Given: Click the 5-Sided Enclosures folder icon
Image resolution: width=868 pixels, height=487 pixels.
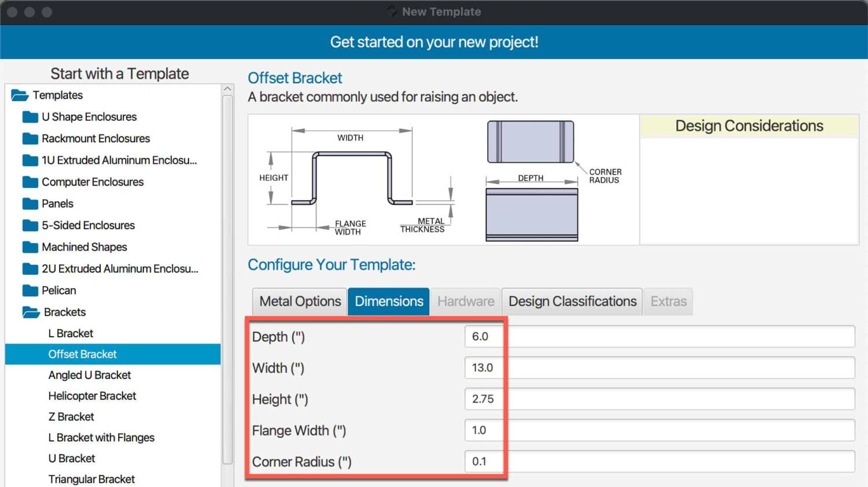Looking at the screenshot, I should (x=30, y=226).
